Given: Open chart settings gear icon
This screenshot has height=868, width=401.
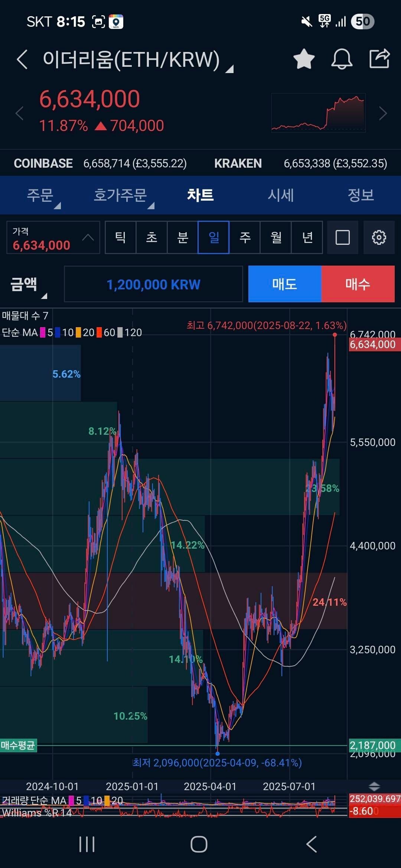Looking at the screenshot, I should point(379,237).
